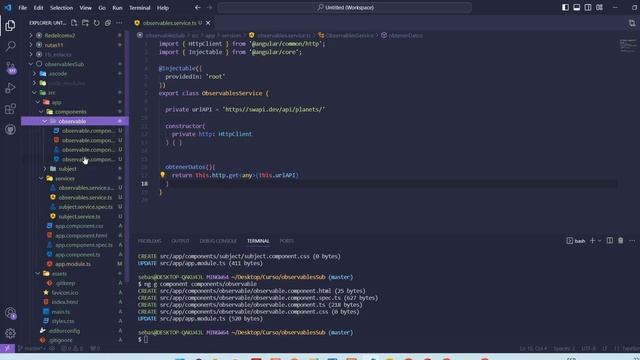Open the Accounts menu icon
Image resolution: width=640 pixels, height=360 pixels.
coord(10,313)
